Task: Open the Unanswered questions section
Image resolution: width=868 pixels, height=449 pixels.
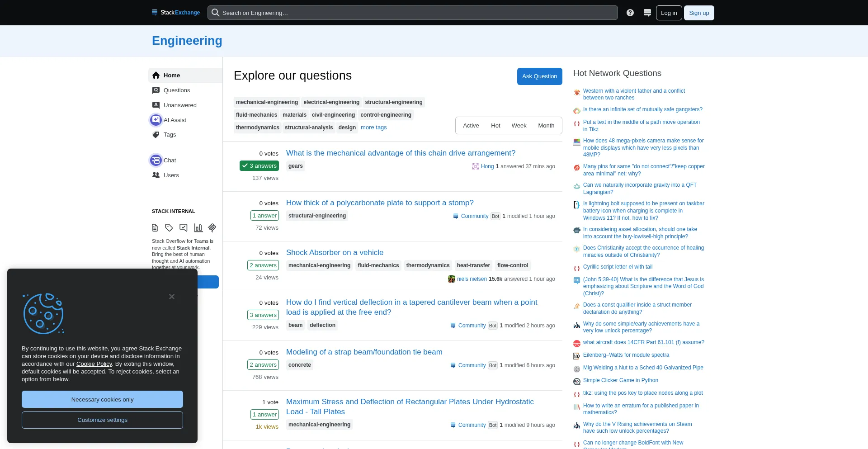Action: (179, 105)
